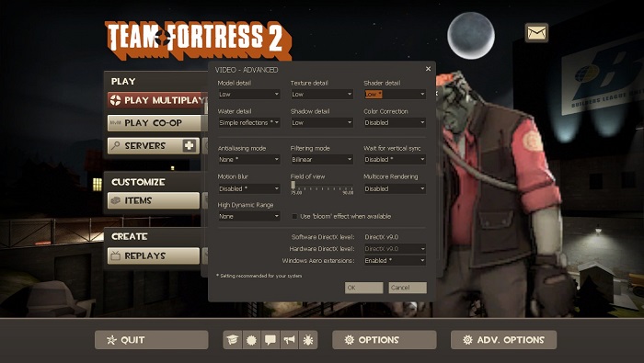Expand the Multicore Rendering dropdown
This screenshot has height=363, width=644.
[395, 188]
